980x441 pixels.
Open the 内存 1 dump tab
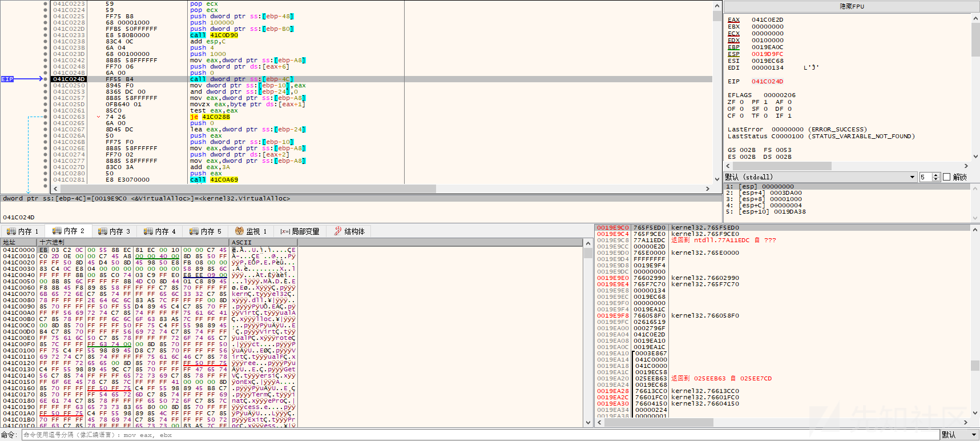(x=23, y=231)
